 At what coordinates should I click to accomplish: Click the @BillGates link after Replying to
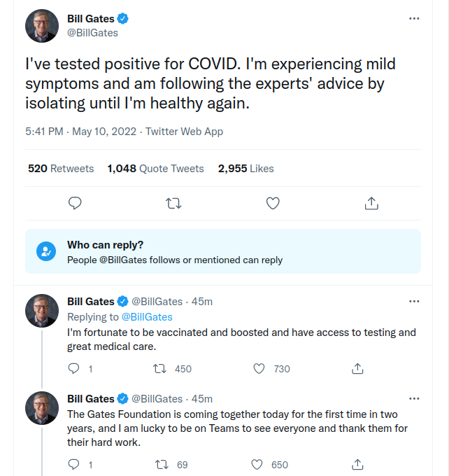pyautogui.click(x=147, y=317)
